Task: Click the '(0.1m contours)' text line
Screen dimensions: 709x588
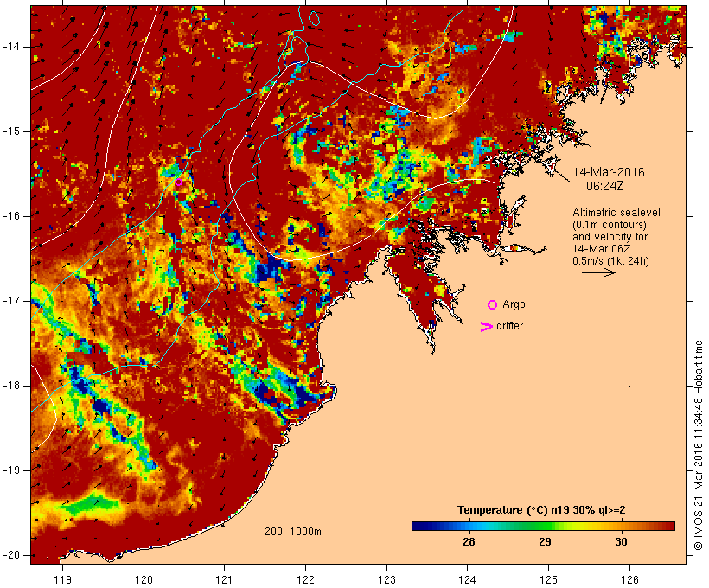Action: pos(609,225)
